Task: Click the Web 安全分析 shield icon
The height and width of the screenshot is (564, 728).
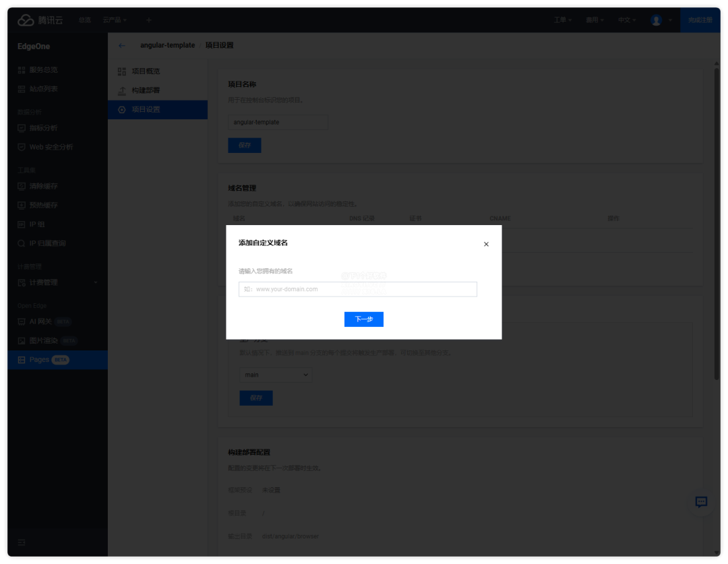Action: (x=22, y=147)
